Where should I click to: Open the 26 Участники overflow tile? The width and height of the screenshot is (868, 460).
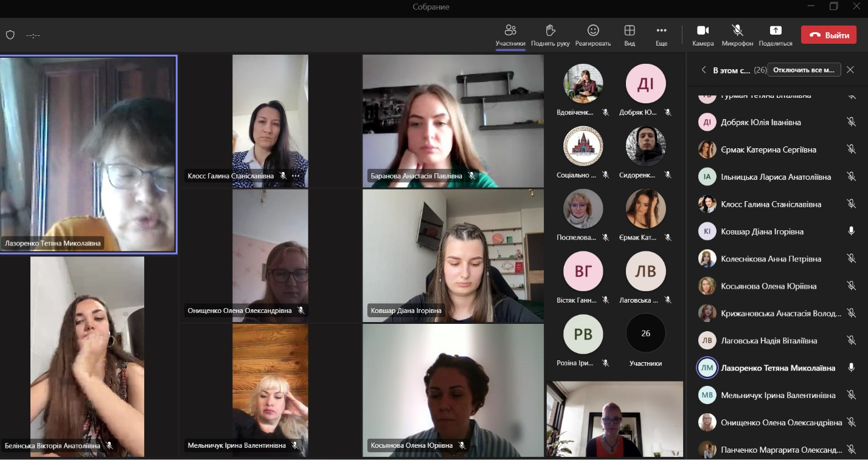click(645, 334)
